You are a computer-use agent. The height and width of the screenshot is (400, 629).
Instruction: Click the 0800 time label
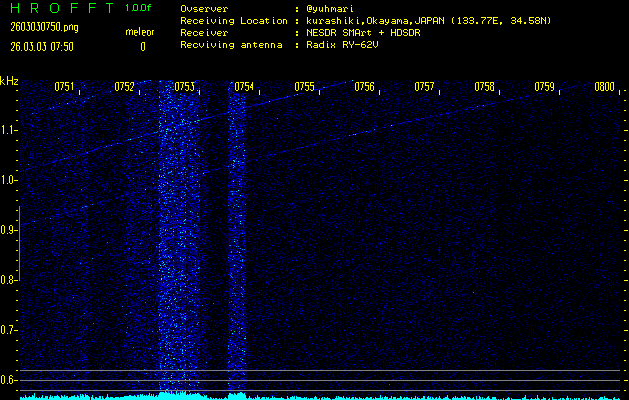[x=603, y=87]
